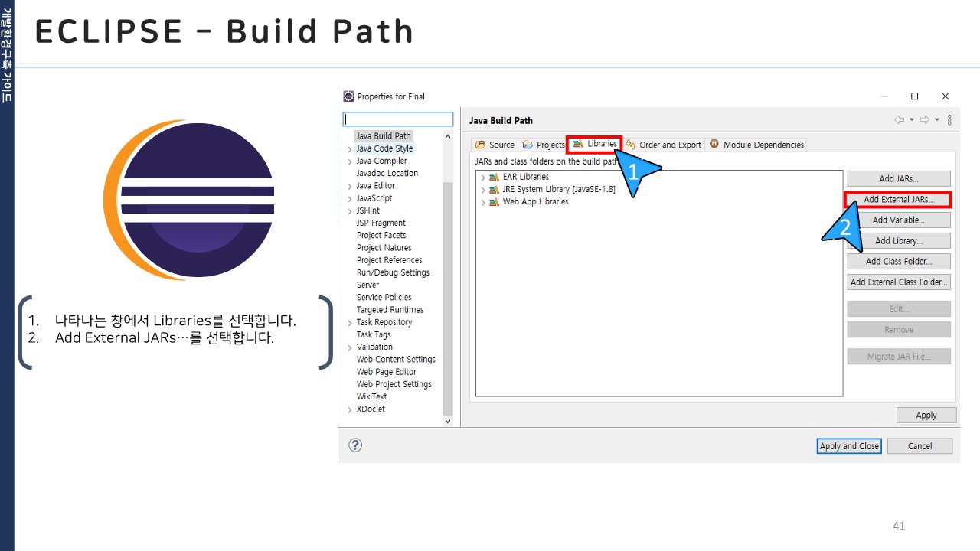The image size is (980, 551).
Task: Select Web Project Settings in the tree
Action: point(394,384)
